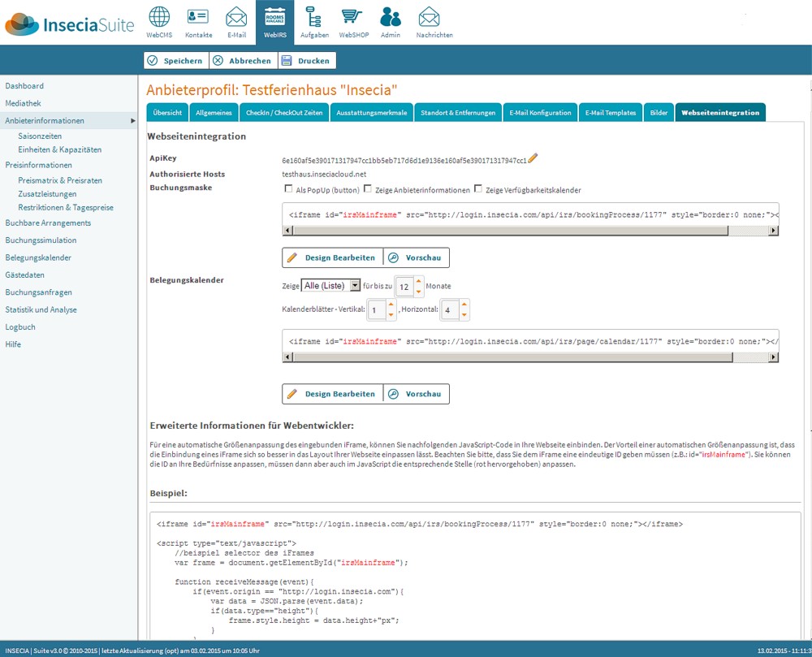
Task: Switch to the CheckIn / CheckOut Zeiten tab
Action: click(x=284, y=112)
